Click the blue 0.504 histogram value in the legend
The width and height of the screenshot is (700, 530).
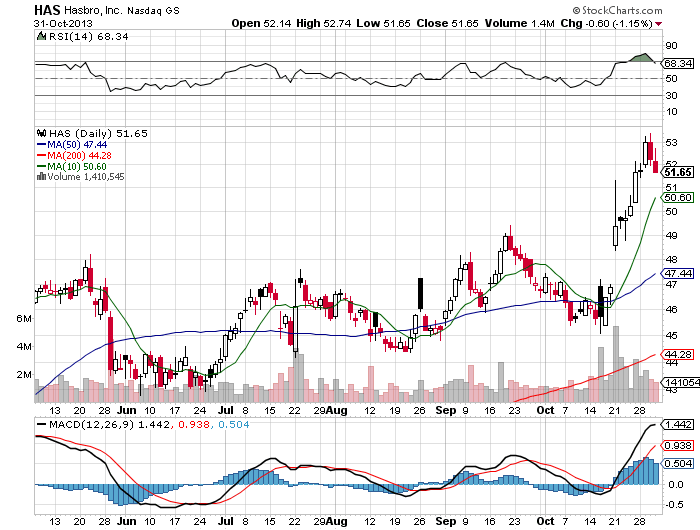pyautogui.click(x=233, y=424)
